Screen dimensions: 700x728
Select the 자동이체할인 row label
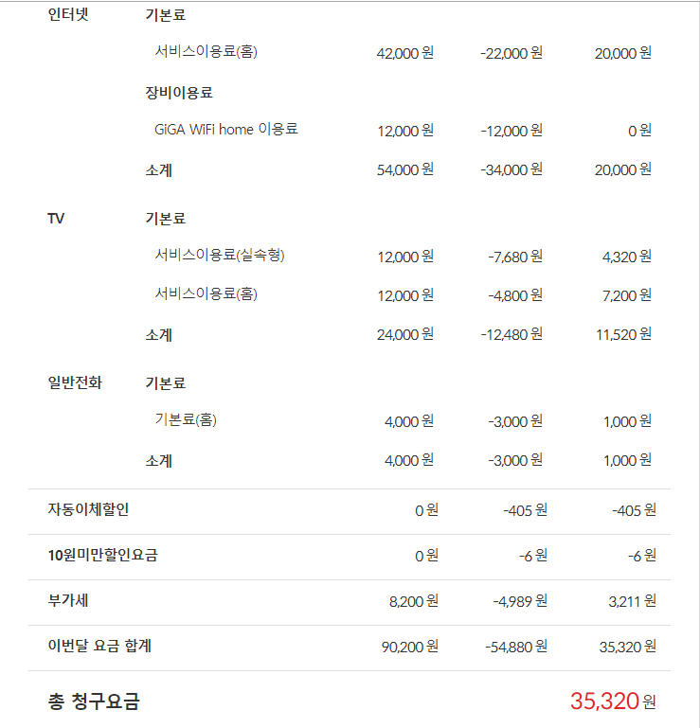88,510
